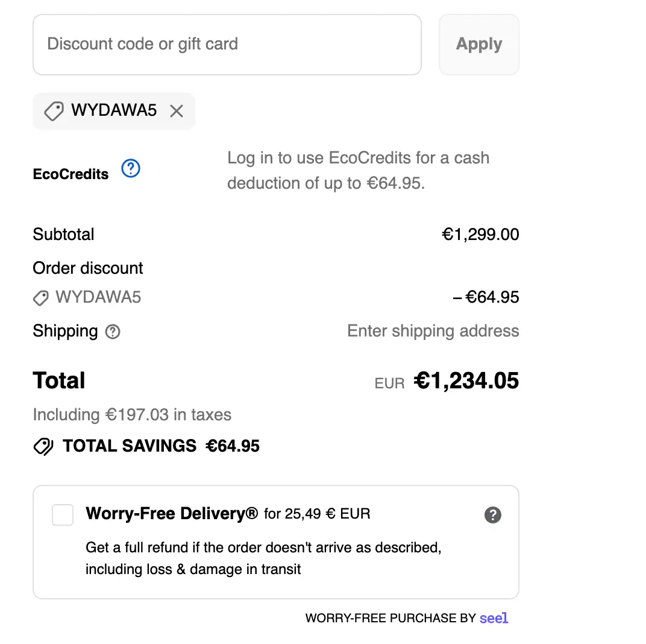The height and width of the screenshot is (644, 646).
Task: Enable the Worry-Free Delivery checkbox
Action: pos(63,515)
